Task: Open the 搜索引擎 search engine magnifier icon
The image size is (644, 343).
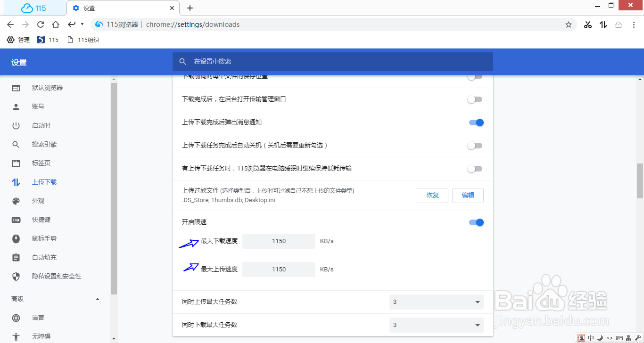Action: [16, 144]
